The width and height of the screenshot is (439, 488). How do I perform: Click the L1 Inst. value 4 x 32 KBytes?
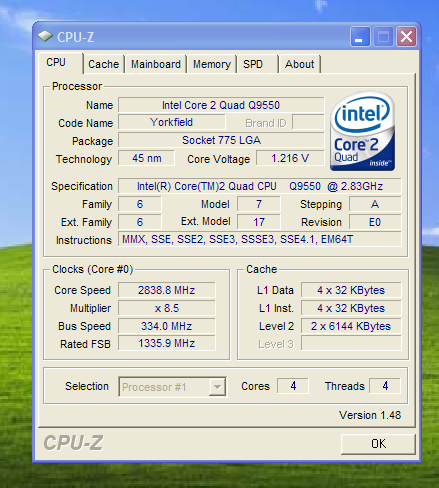pos(351,308)
